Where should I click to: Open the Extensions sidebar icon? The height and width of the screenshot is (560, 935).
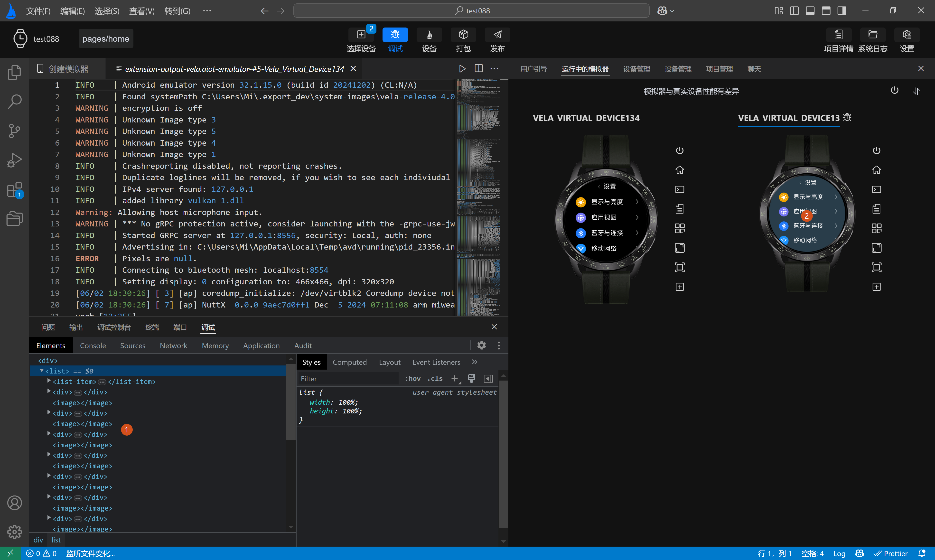[14, 189]
